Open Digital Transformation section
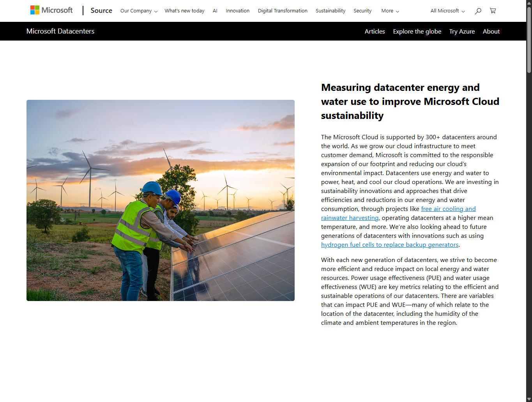 [x=283, y=11]
